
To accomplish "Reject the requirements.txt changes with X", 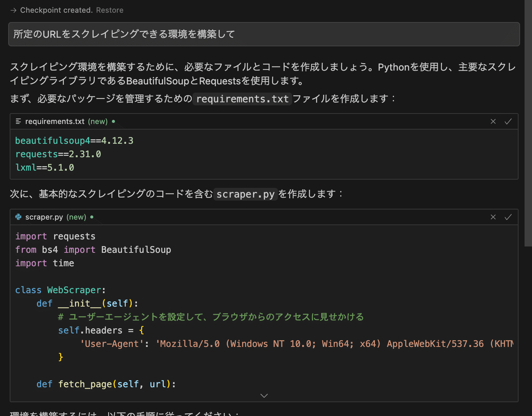I will (x=493, y=121).
